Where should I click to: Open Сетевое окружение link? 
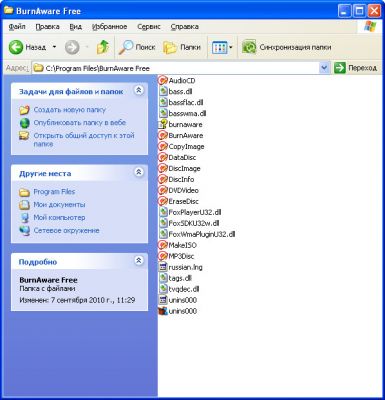(66, 230)
